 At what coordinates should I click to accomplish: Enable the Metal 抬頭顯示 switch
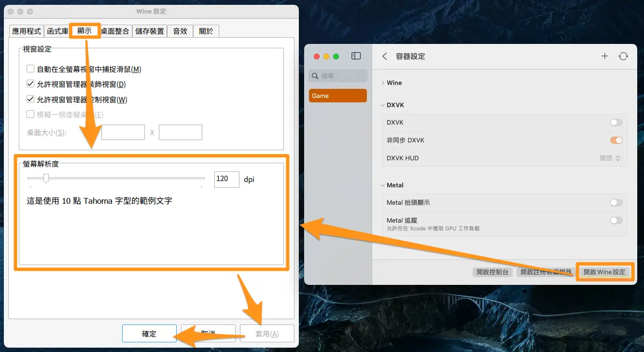pyautogui.click(x=616, y=203)
